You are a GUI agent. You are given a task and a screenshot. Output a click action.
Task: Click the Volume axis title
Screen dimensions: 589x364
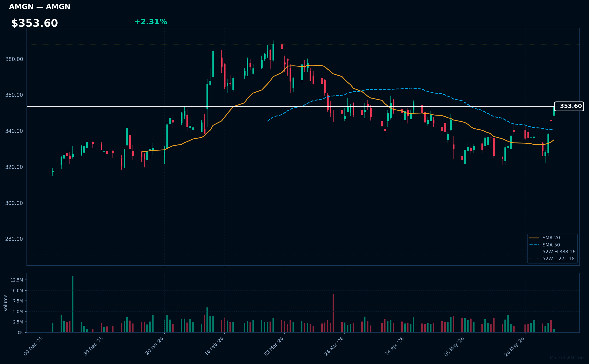[x=6, y=303]
